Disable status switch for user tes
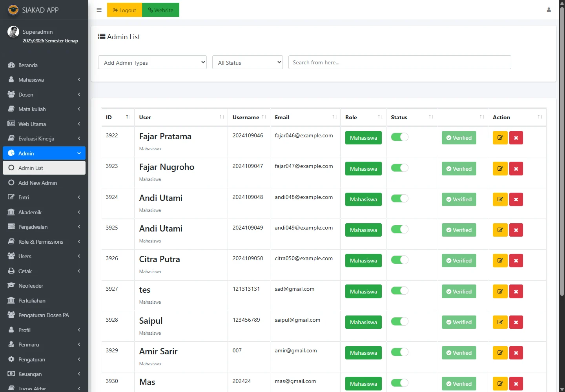Viewport: 565px width, 392px height. click(x=399, y=291)
